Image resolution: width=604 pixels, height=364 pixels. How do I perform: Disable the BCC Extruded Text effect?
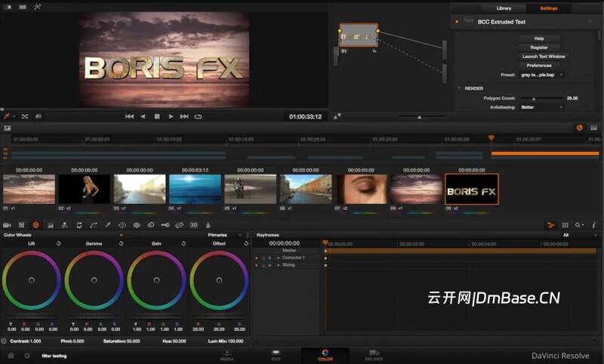coord(457,22)
